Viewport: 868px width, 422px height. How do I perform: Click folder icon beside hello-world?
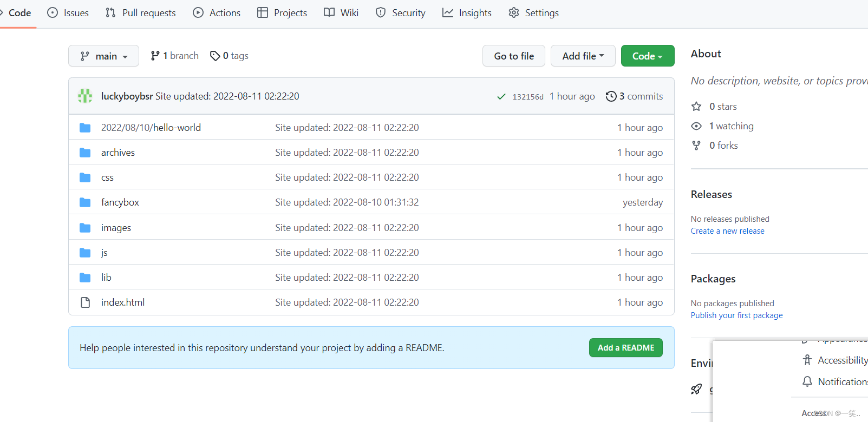coord(85,128)
